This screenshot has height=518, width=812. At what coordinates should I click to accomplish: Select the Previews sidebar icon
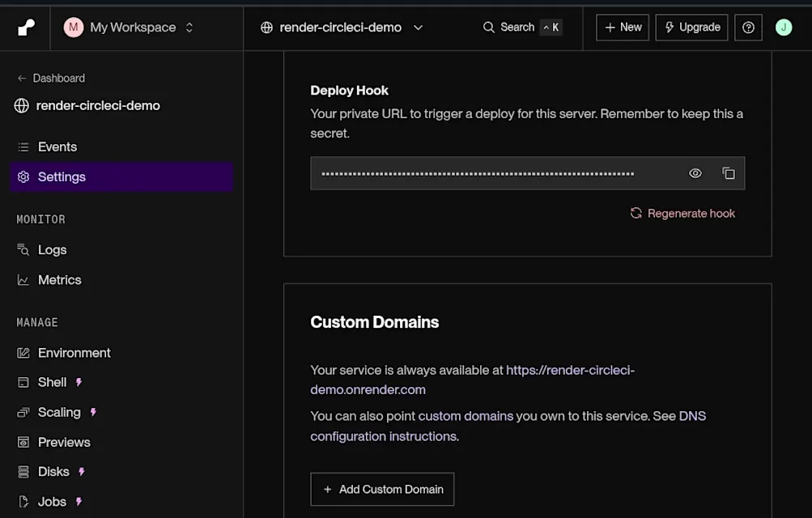pyautogui.click(x=23, y=442)
